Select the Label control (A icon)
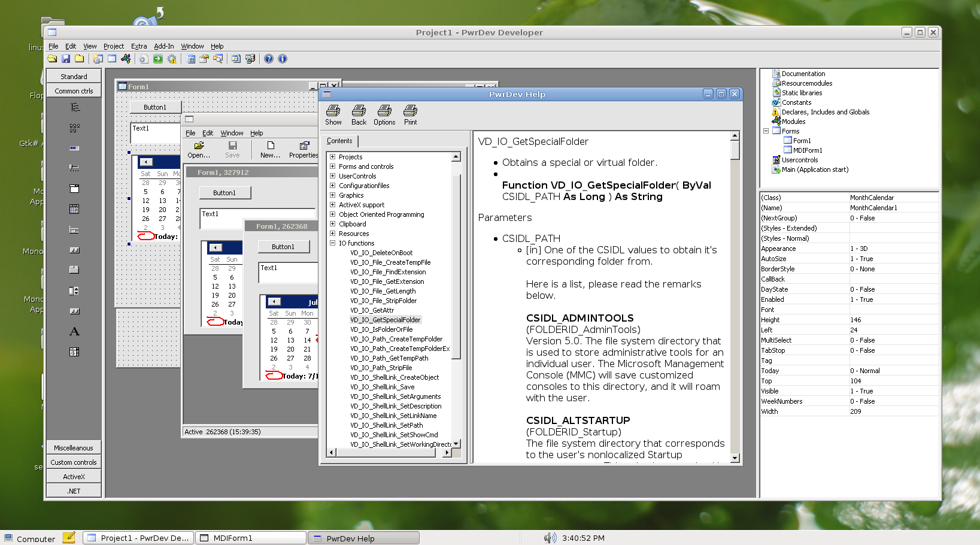The width and height of the screenshot is (980, 545). pos(74,331)
